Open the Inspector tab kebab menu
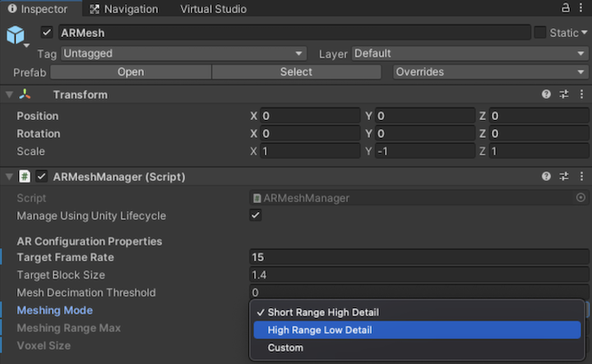The height and width of the screenshot is (364, 592). 580,7
